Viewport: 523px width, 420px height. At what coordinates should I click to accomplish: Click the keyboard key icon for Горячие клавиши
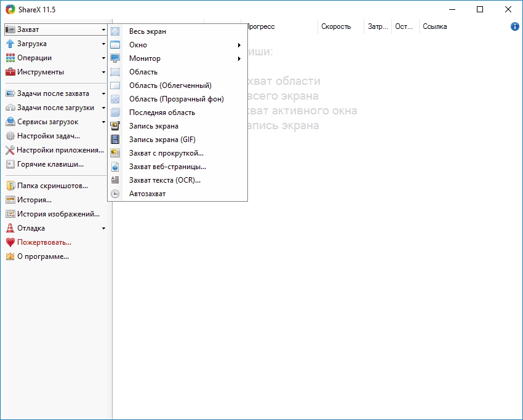point(10,164)
